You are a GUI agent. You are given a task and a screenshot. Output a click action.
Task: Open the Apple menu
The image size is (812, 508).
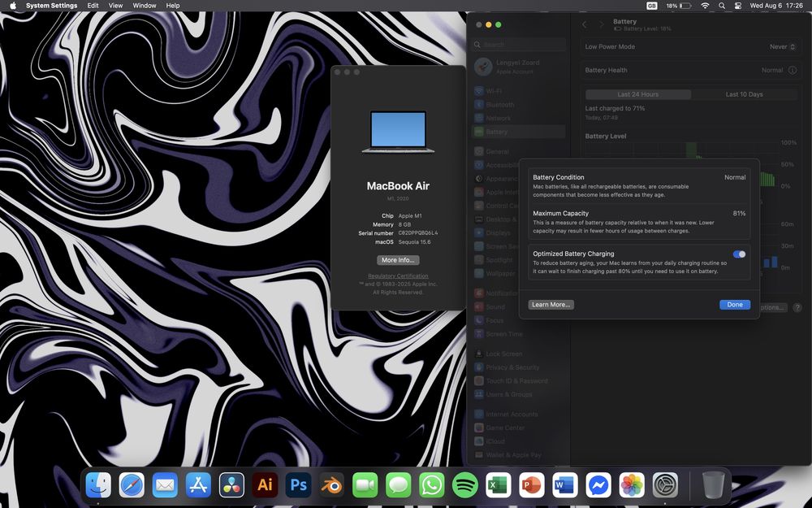(13, 6)
